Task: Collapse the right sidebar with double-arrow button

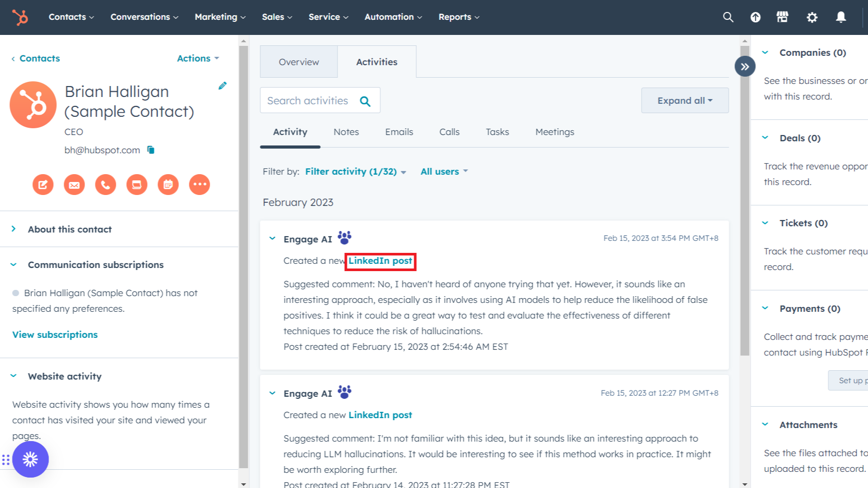Action: [x=744, y=66]
